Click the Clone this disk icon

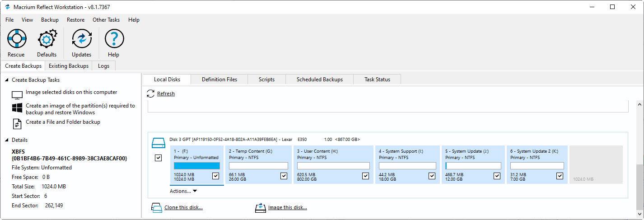click(156, 208)
